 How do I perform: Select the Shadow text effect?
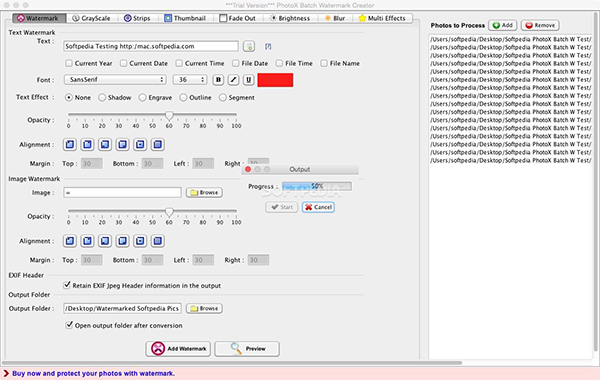(102, 98)
